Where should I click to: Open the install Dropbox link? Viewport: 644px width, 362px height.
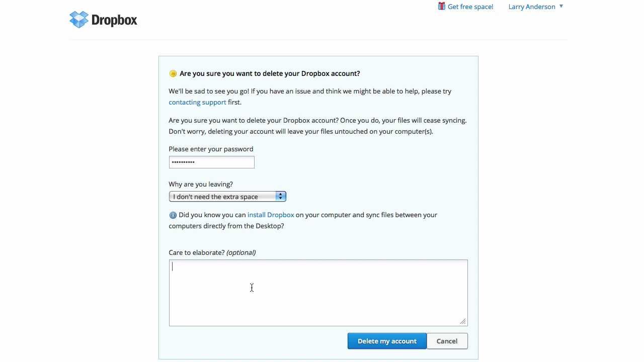click(x=271, y=215)
